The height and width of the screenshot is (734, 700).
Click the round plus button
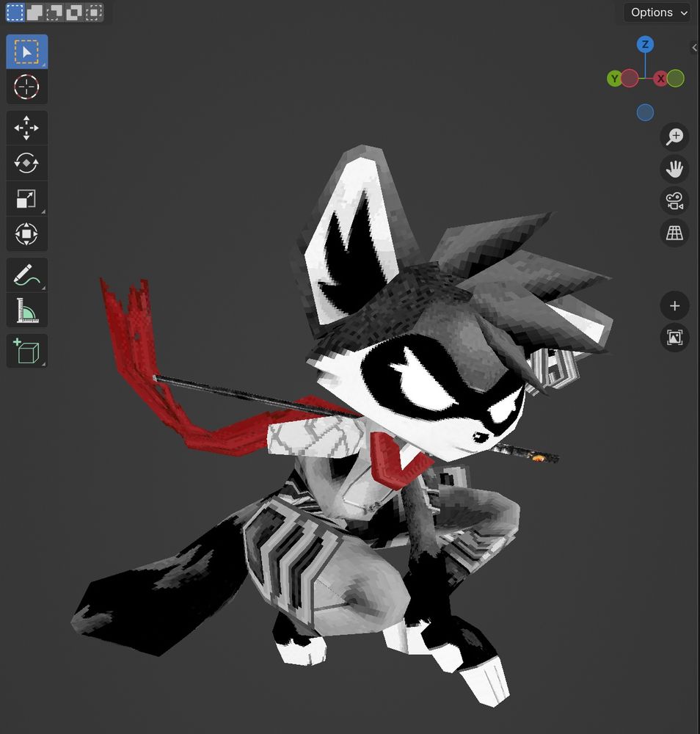pyautogui.click(x=675, y=306)
